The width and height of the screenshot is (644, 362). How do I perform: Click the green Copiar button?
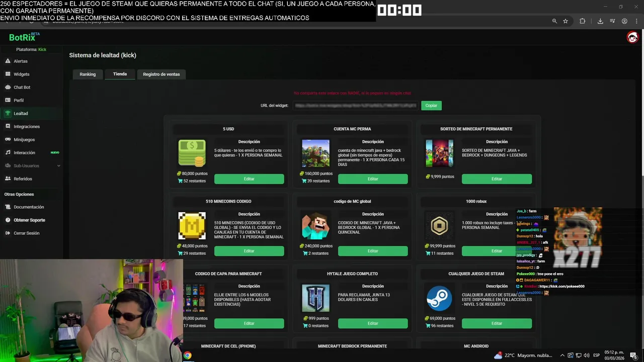tap(431, 106)
